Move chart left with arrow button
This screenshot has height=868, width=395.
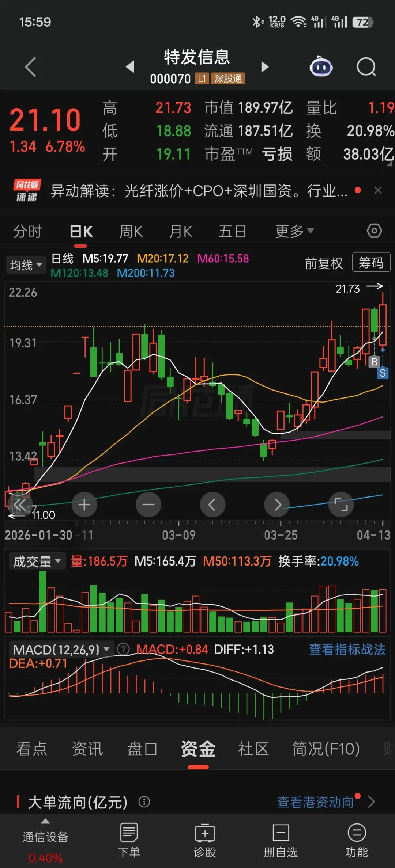(x=212, y=505)
